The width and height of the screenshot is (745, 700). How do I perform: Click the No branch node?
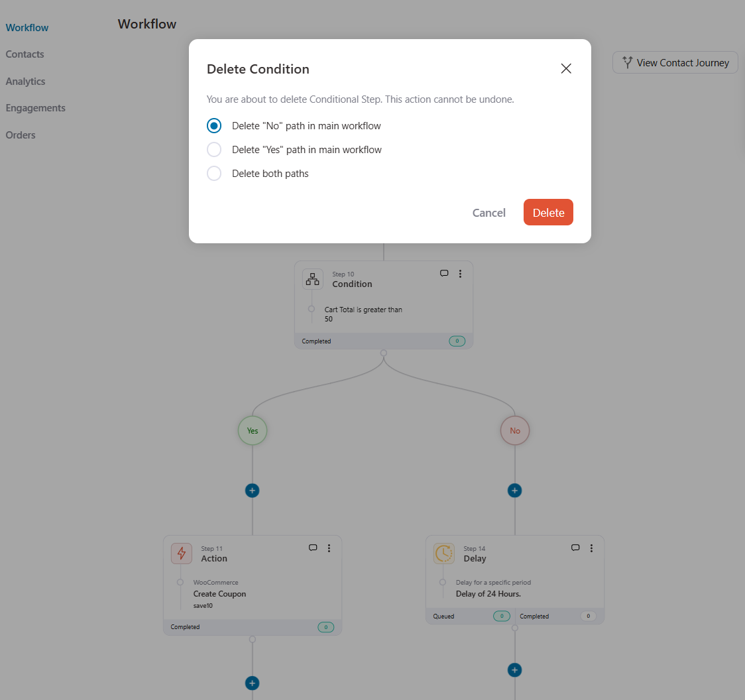pyautogui.click(x=514, y=431)
